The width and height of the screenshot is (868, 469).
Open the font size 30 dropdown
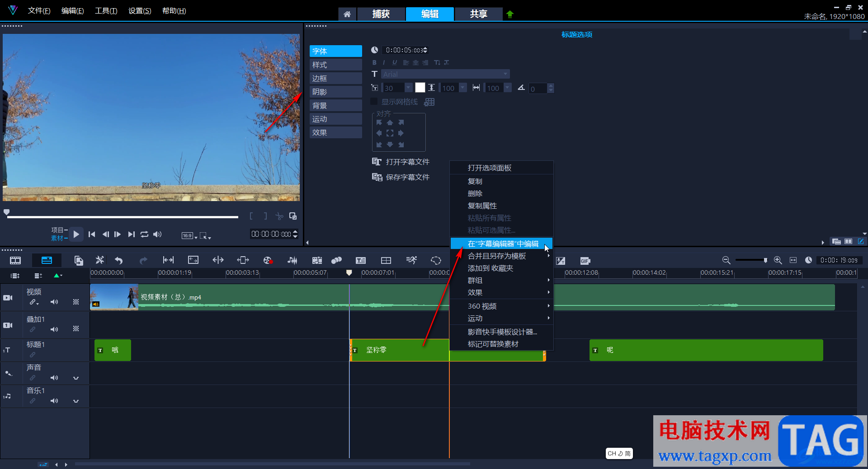tap(408, 88)
